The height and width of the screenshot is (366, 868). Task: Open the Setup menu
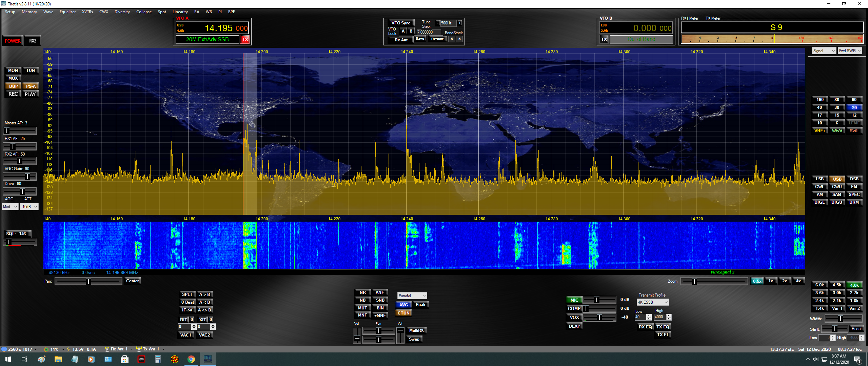coord(10,12)
